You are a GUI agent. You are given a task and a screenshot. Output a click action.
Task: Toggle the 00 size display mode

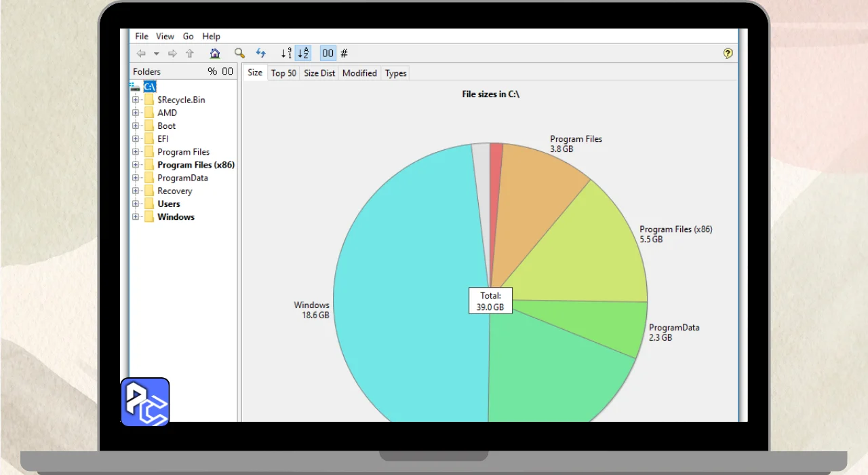pos(328,54)
